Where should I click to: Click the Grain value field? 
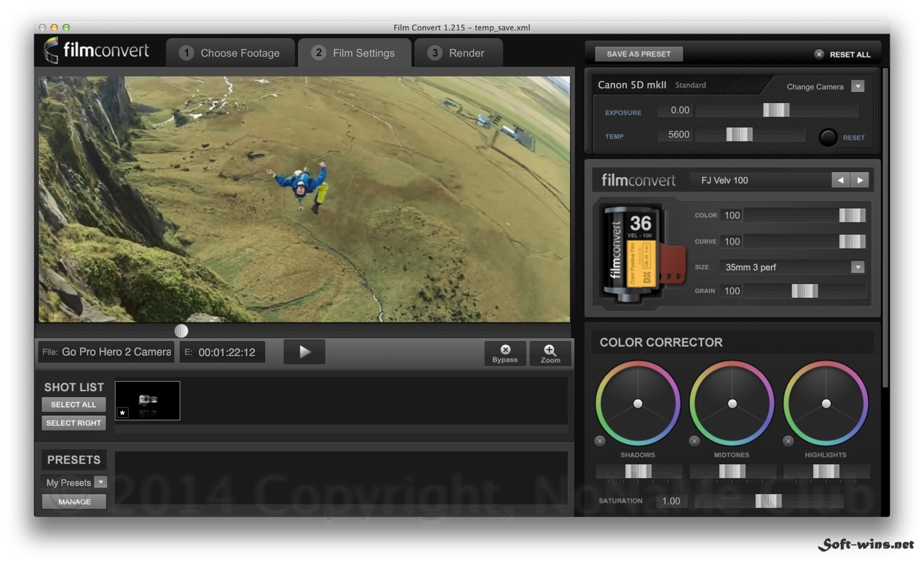click(x=731, y=291)
